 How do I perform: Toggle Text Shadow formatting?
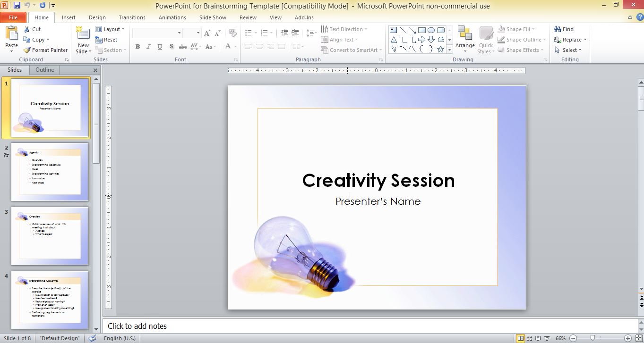[171, 47]
